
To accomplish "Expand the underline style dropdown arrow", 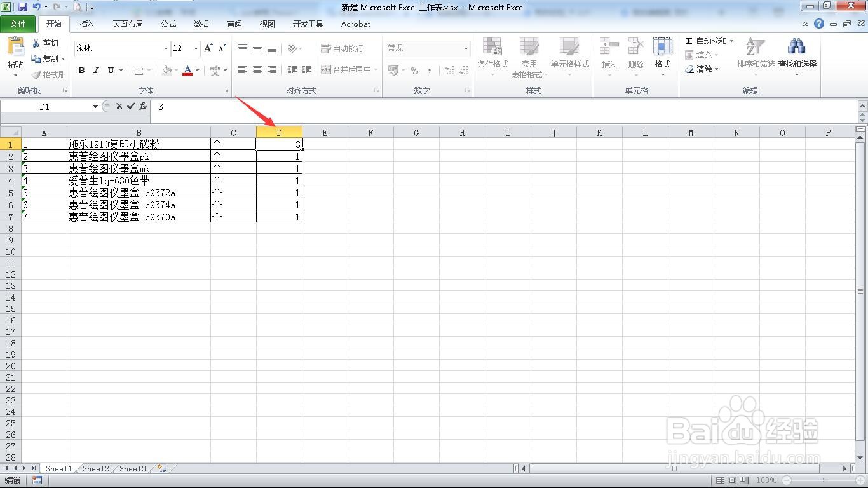I will (120, 70).
